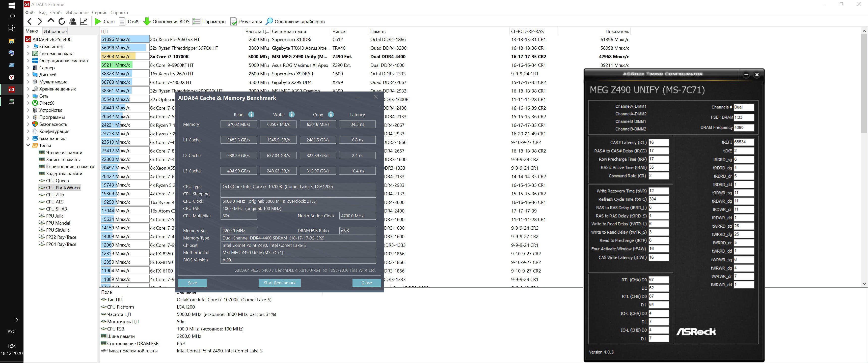This screenshot has width=868, height=363.
Task: Open driver updates magnifier icon
Action: tap(269, 21)
